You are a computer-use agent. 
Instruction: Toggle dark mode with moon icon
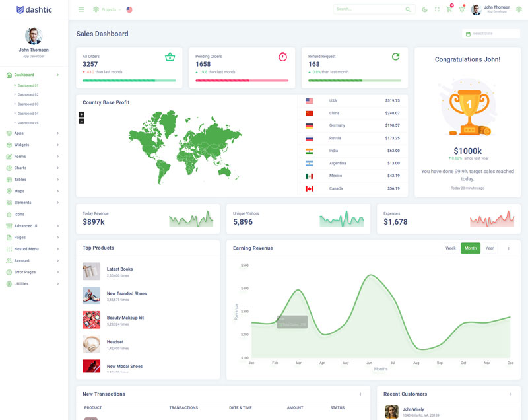point(424,9)
